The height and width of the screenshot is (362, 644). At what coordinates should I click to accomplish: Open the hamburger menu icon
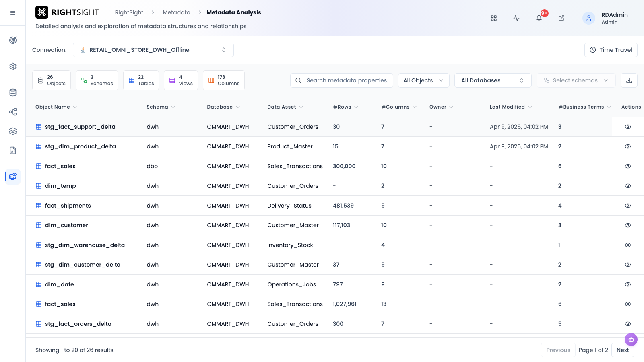pyautogui.click(x=13, y=13)
